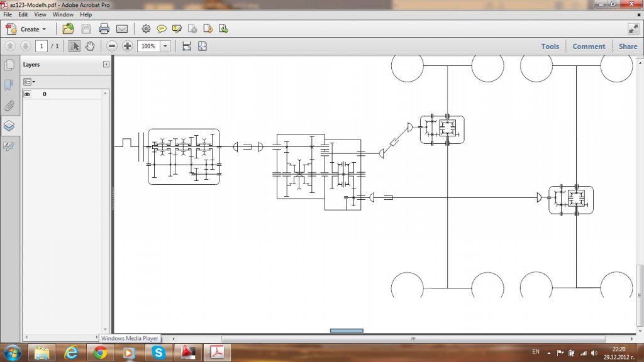Open the zoom percentage dropdown arrow
The height and width of the screenshot is (362, 644).
(165, 46)
